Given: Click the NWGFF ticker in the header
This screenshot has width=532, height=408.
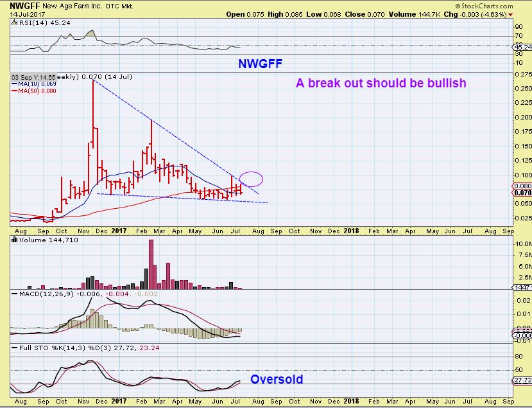Looking at the screenshot, I should (25, 6).
